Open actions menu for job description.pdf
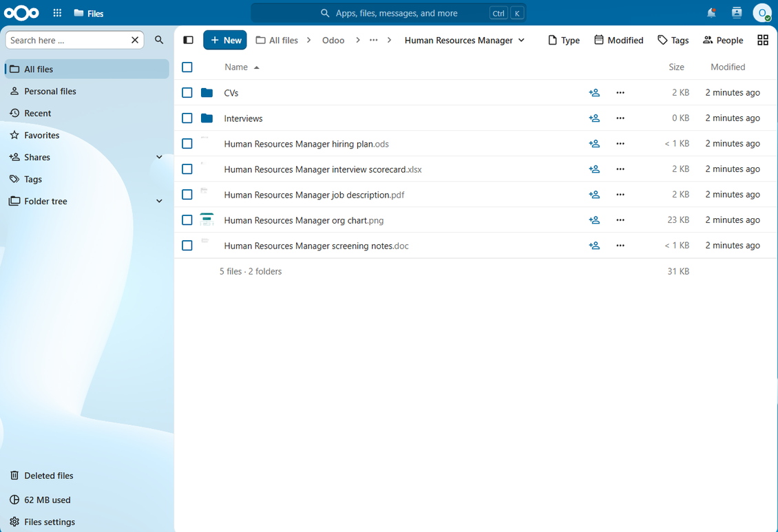The height and width of the screenshot is (532, 778). [620, 194]
